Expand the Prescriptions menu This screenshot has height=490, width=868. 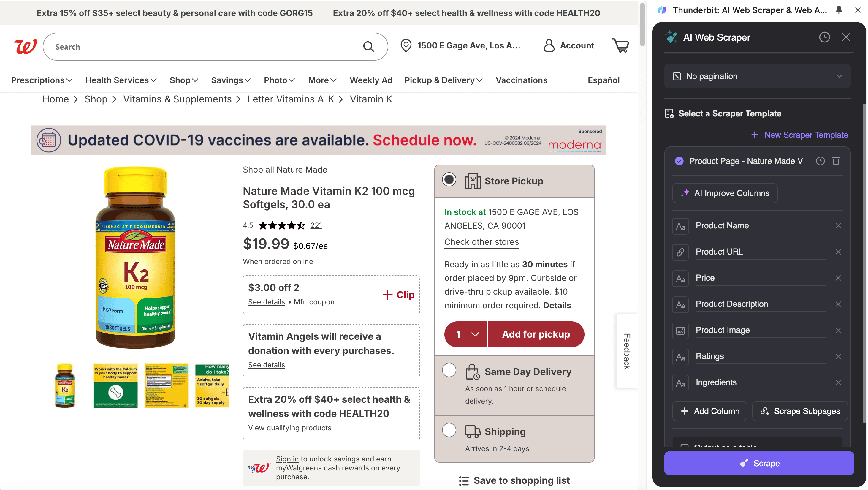(42, 80)
